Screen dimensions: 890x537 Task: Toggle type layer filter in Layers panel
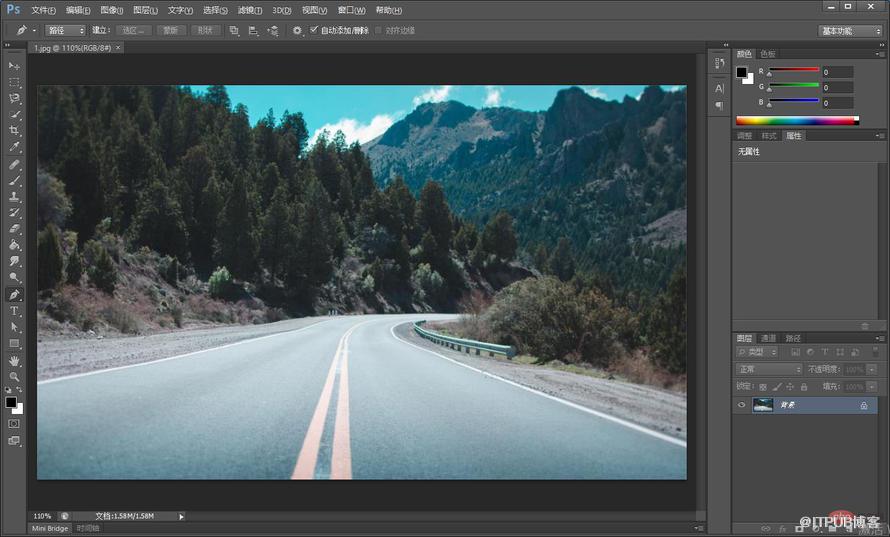point(825,353)
